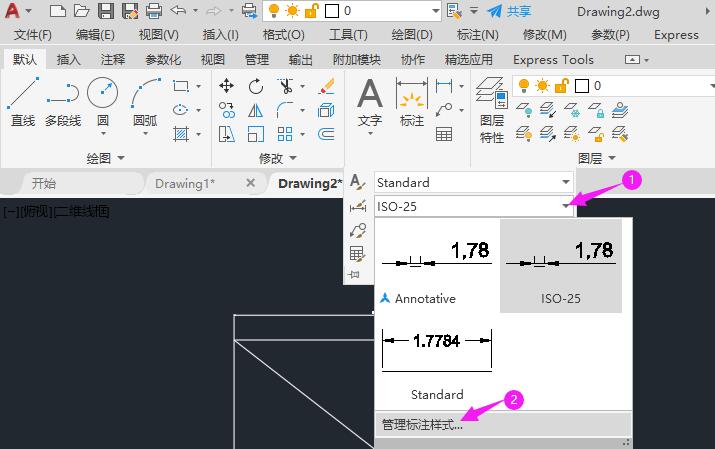This screenshot has height=449, width=715.
Task: Open the ISO-25 dimension style dropdown
Action: tap(566, 206)
